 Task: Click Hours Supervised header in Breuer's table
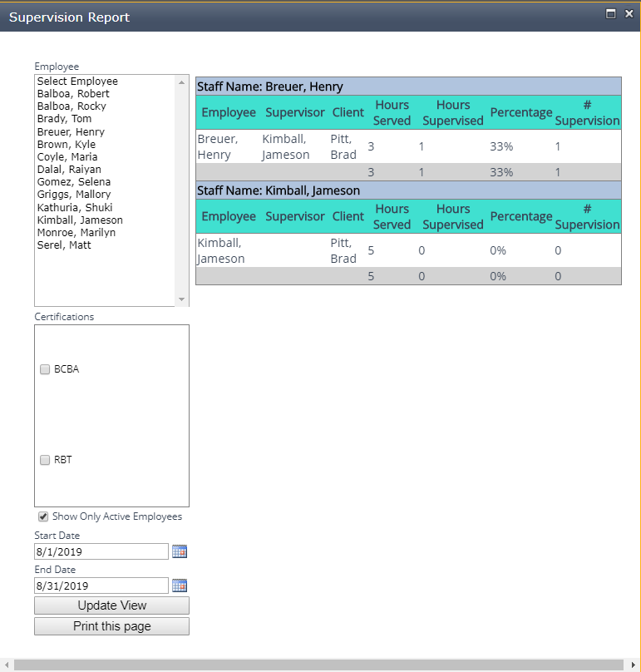coord(453,113)
